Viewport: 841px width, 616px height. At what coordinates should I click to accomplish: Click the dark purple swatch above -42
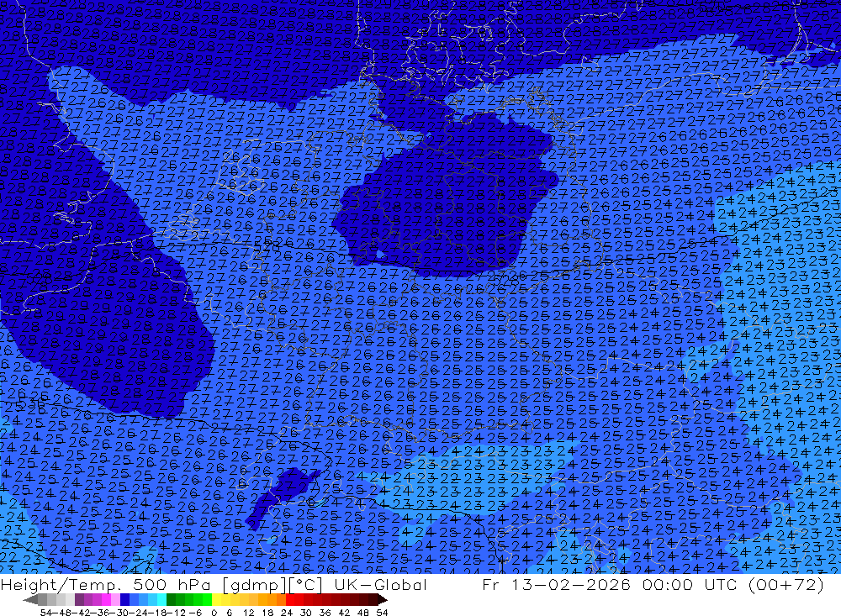click(x=79, y=599)
